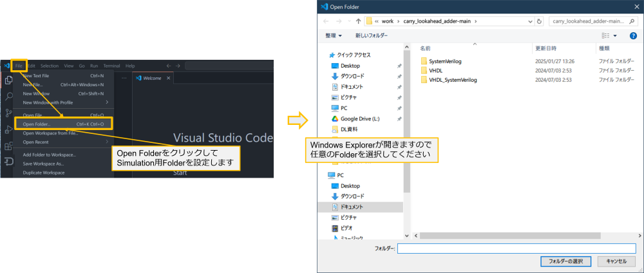The width and height of the screenshot is (644, 273).
Task: Open the Explorer view in VS Code activity bar
Action: pyautogui.click(x=8, y=80)
